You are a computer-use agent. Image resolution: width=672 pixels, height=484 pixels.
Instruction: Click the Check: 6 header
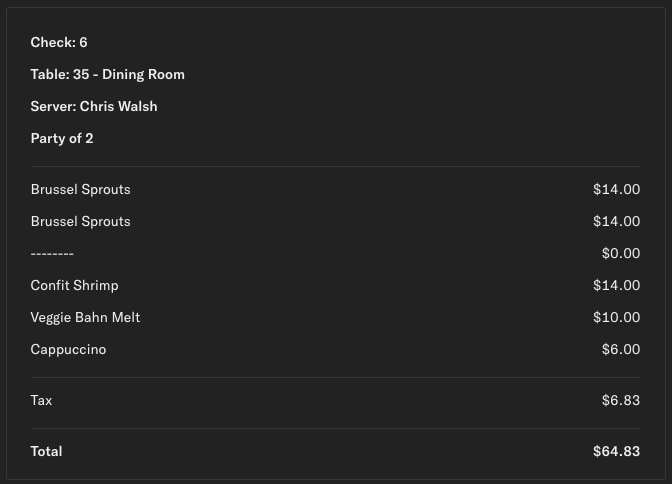point(59,42)
